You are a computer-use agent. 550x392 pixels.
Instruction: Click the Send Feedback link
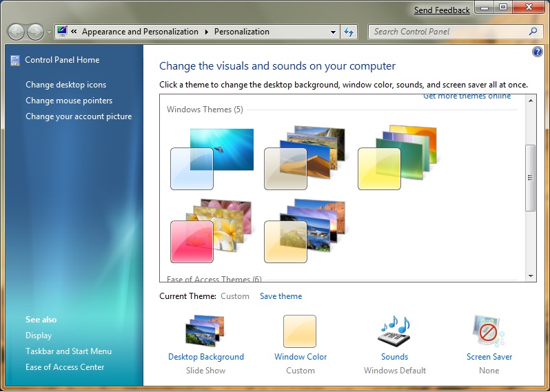(442, 10)
